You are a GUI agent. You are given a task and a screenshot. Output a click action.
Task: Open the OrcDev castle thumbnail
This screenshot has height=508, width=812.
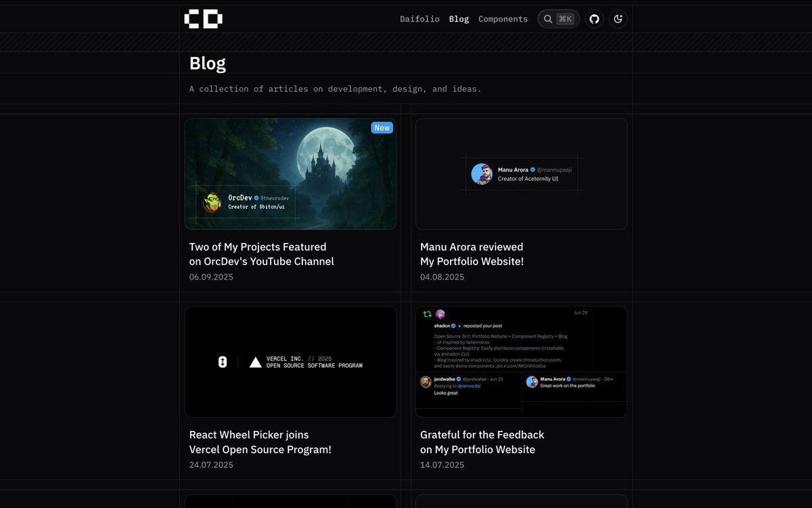coord(290,174)
